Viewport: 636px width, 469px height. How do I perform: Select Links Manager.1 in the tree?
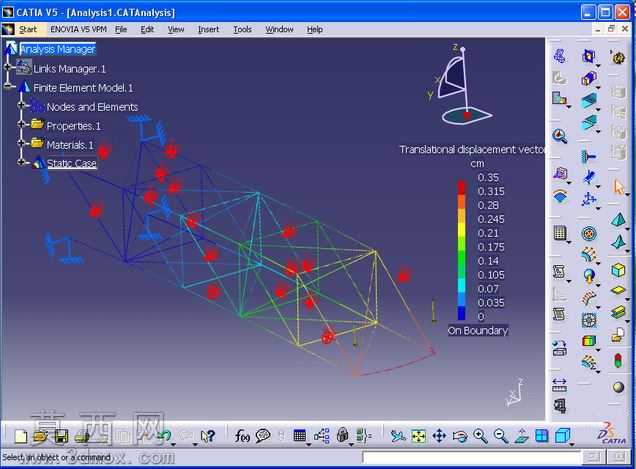[x=69, y=69]
